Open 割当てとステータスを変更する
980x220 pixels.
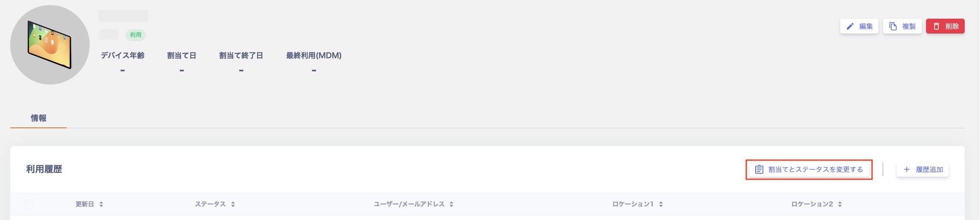(815, 169)
